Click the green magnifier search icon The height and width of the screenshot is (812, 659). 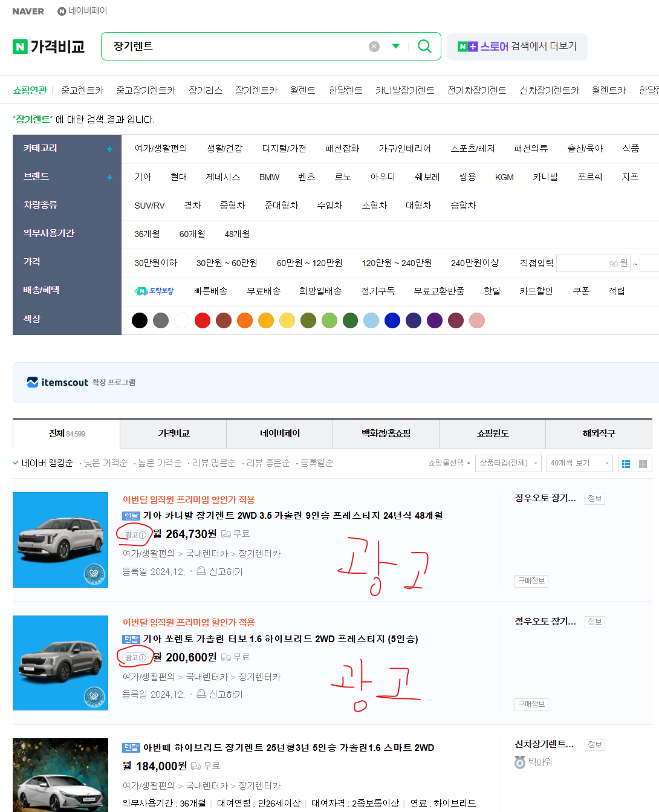(x=424, y=47)
